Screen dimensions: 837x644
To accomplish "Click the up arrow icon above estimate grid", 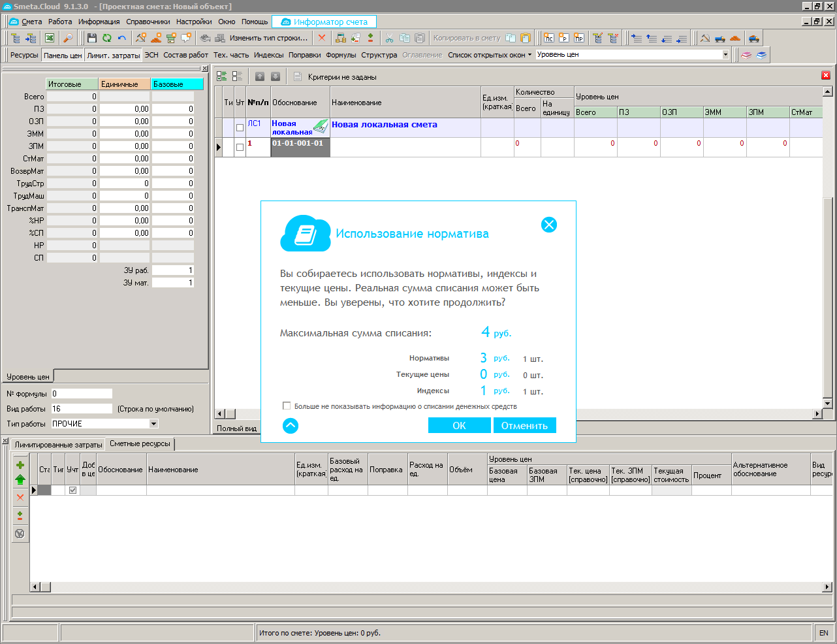I will [260, 76].
